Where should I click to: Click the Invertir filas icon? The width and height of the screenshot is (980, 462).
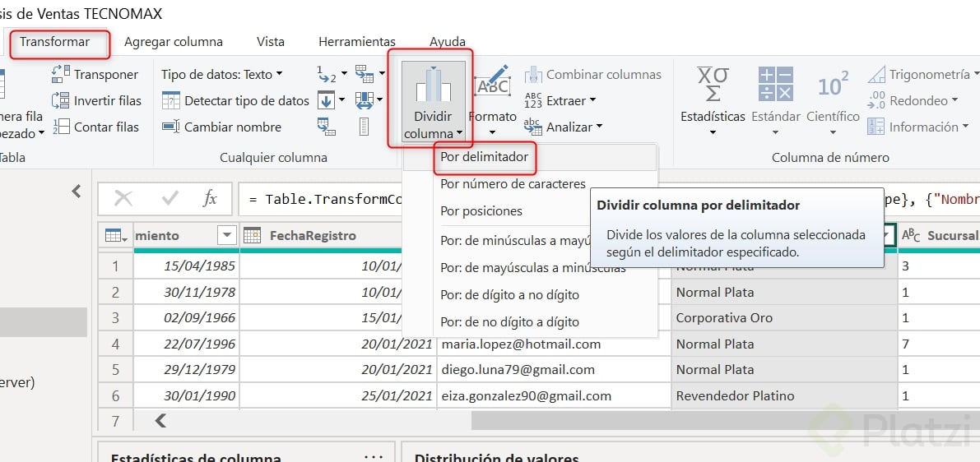coord(61,101)
